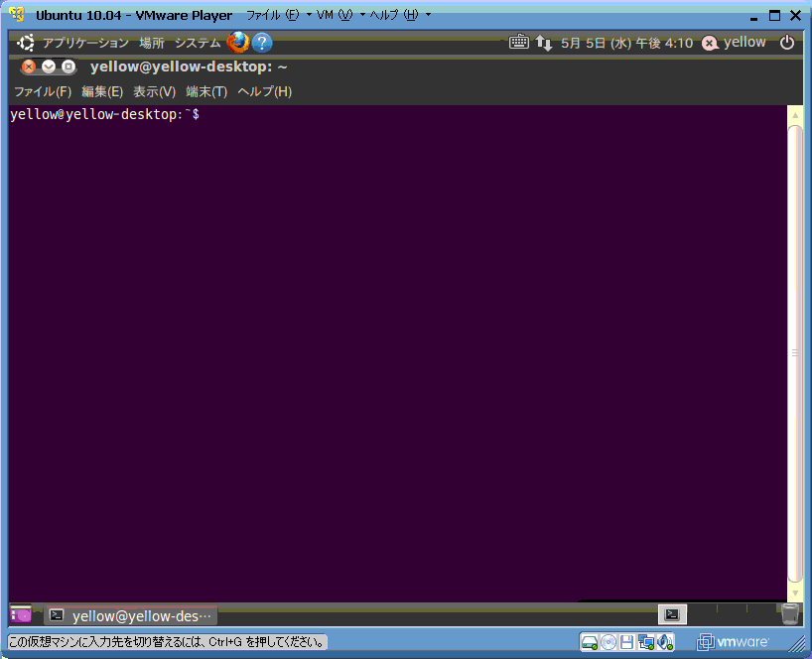Click the keyboard indicator in the panel
The image size is (812, 659).
point(518,42)
